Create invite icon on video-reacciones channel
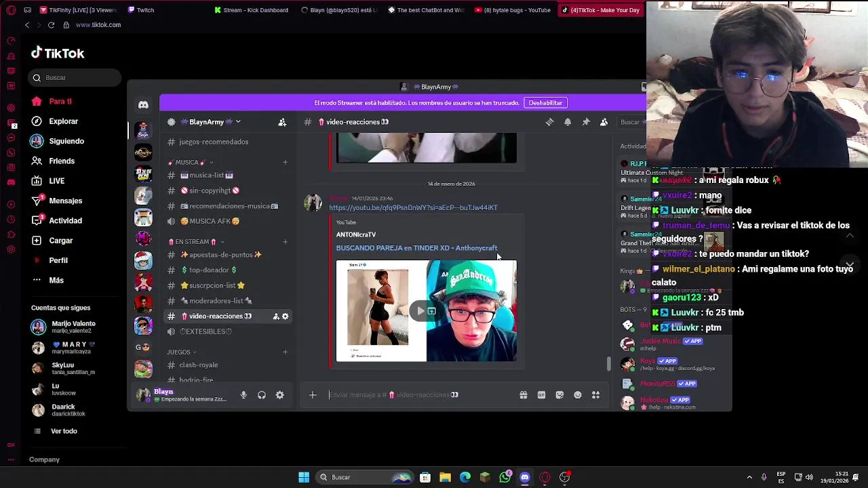 pos(275,317)
